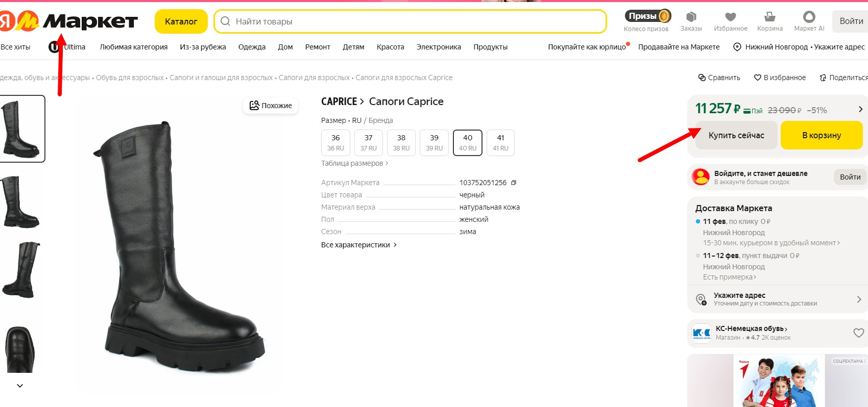Open Продавайте на Маркете link
This screenshot has height=407, width=868.
coord(679,47)
